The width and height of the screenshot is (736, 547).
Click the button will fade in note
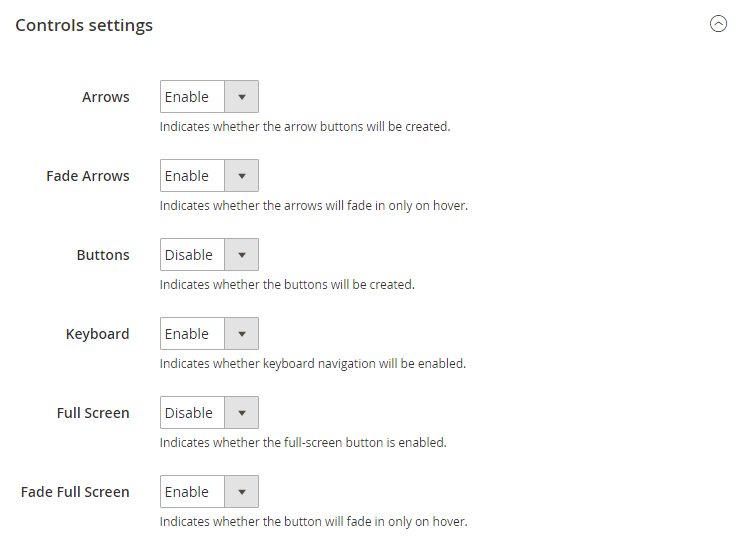coord(314,522)
